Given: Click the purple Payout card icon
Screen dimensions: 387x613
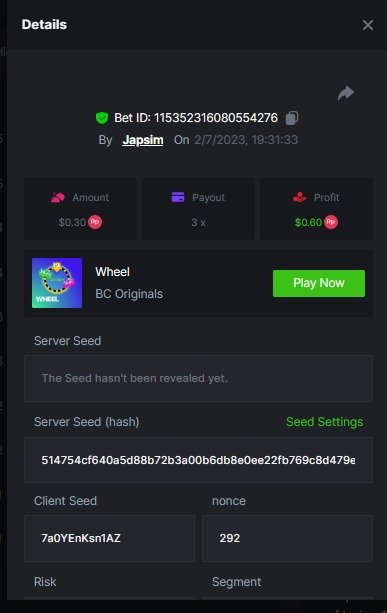Looking at the screenshot, I should click(178, 197).
